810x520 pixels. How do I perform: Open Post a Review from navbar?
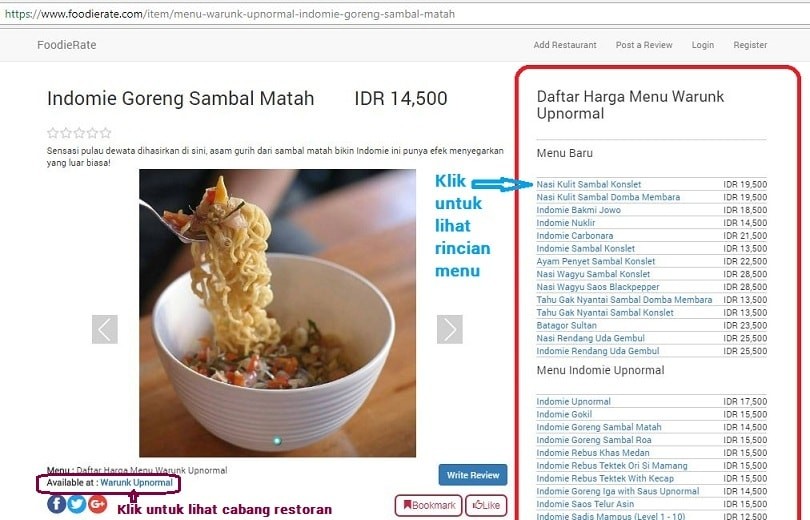pos(644,45)
